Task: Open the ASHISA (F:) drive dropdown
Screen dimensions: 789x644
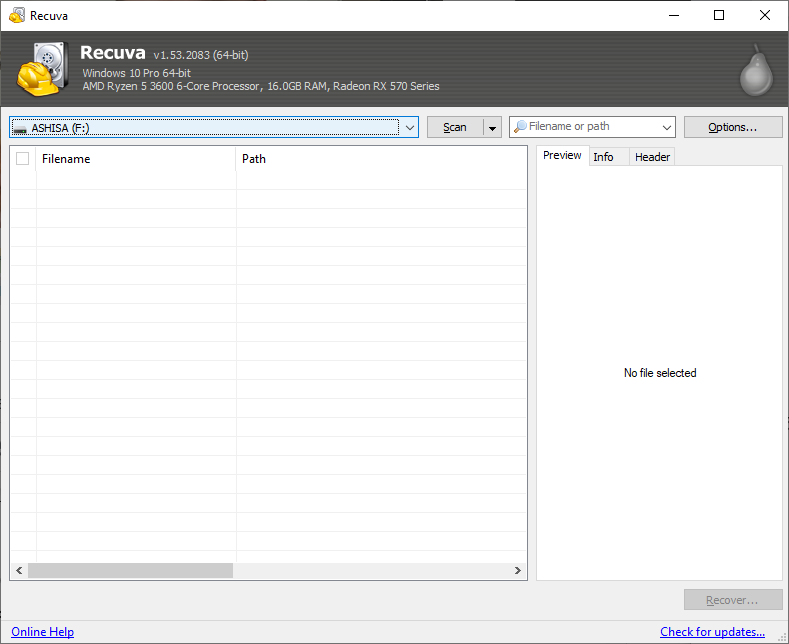Action: tap(214, 127)
